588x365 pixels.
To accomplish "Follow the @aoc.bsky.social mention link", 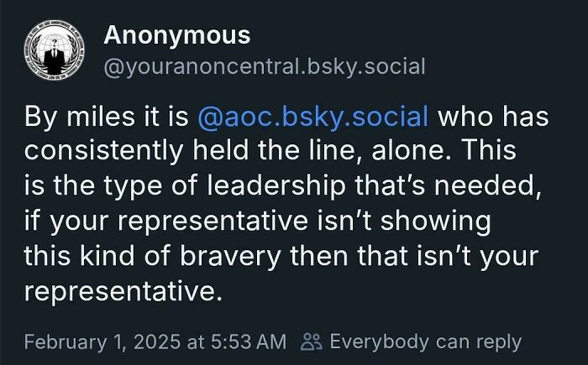I will (313, 117).
